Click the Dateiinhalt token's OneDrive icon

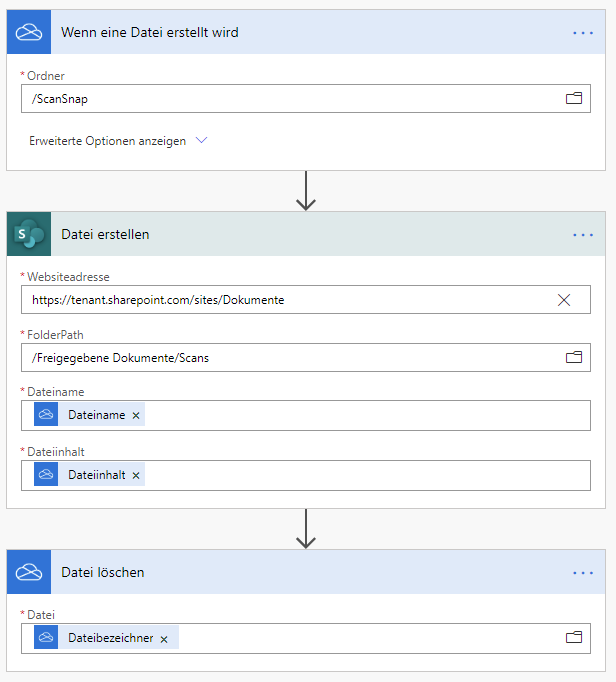[46, 475]
